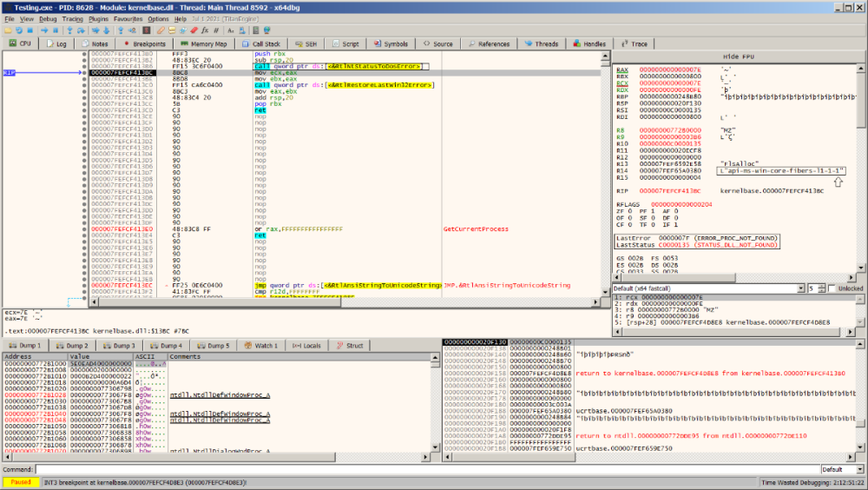Select the Dump 2 tab
868x490 pixels.
point(73,346)
